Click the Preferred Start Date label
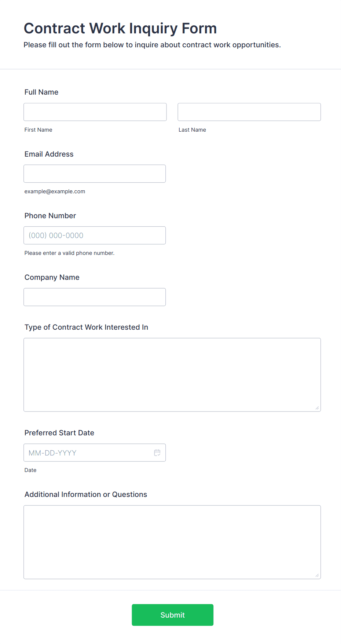The image size is (341, 644). coord(59,433)
